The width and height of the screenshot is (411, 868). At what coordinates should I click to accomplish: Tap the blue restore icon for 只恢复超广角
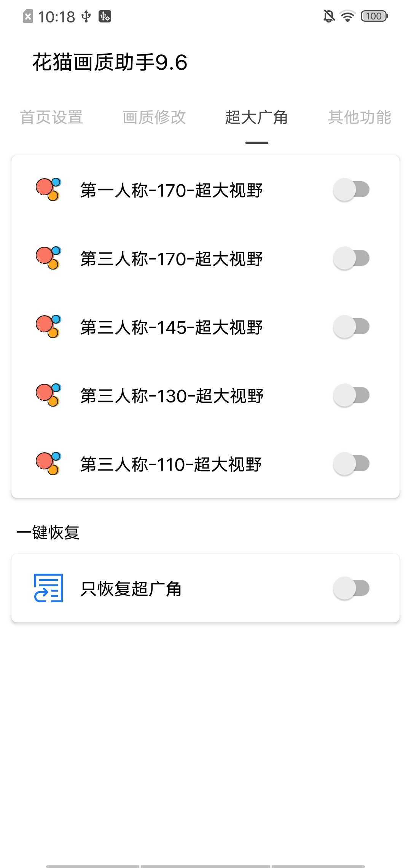tap(48, 588)
